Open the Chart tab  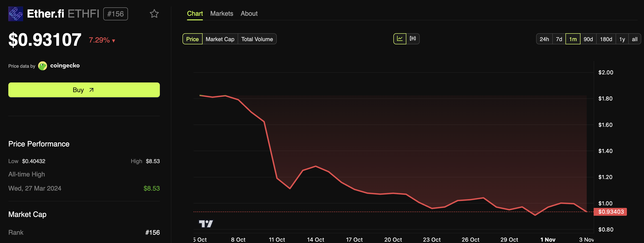pos(195,13)
